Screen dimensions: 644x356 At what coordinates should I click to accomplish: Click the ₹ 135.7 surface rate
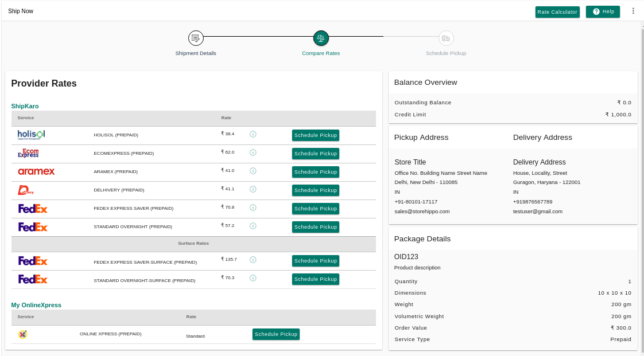click(x=229, y=259)
